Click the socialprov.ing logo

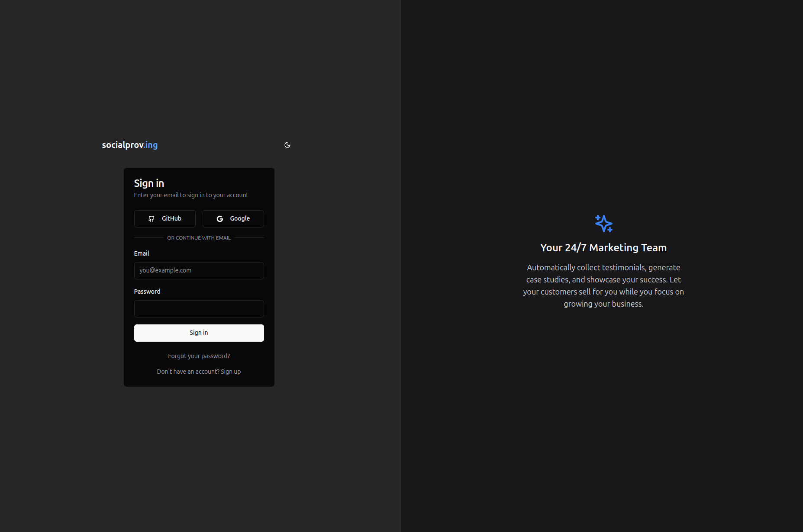[130, 145]
